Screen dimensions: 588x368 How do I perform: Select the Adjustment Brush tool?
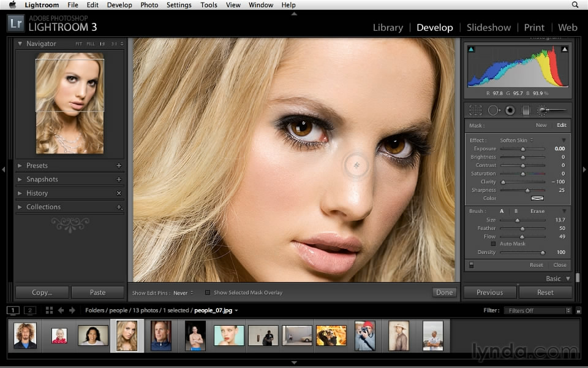click(552, 110)
